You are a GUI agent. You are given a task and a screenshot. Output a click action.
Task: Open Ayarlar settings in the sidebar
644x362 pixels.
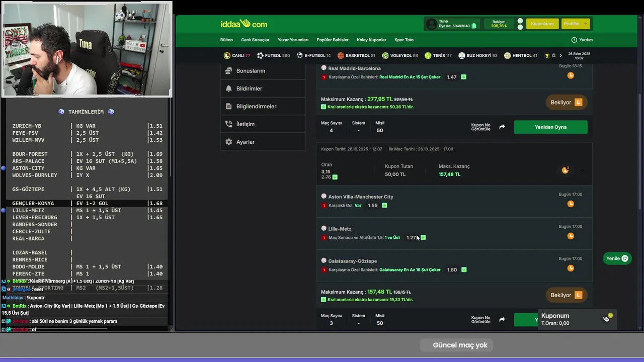263,142
